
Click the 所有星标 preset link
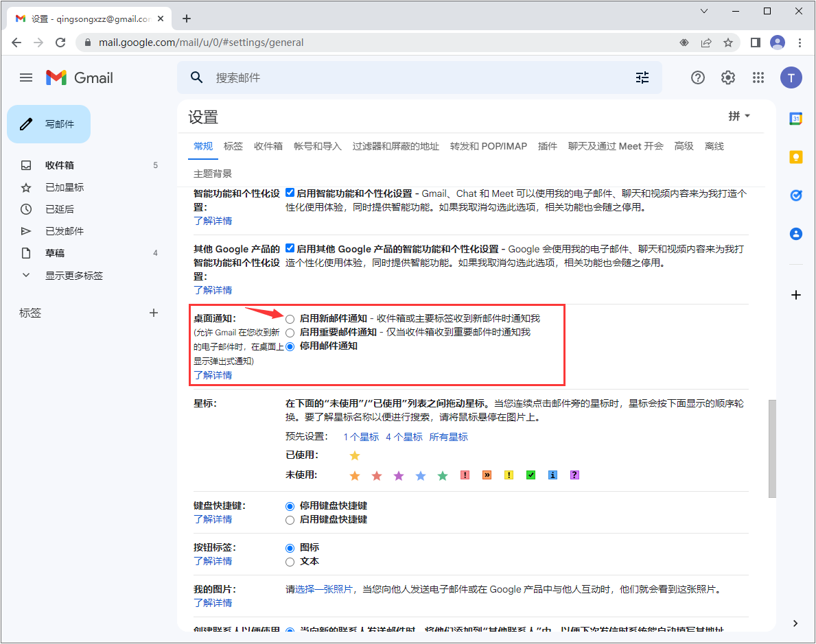click(448, 437)
